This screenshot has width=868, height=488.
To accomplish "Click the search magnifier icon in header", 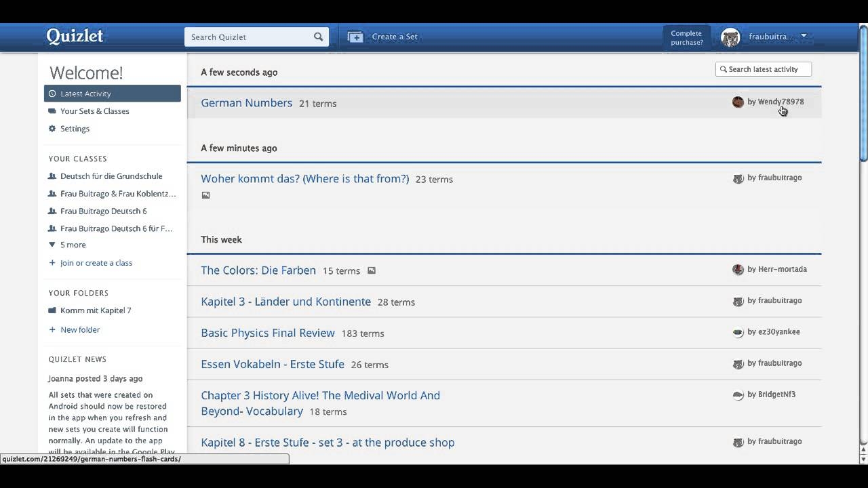I will [318, 37].
